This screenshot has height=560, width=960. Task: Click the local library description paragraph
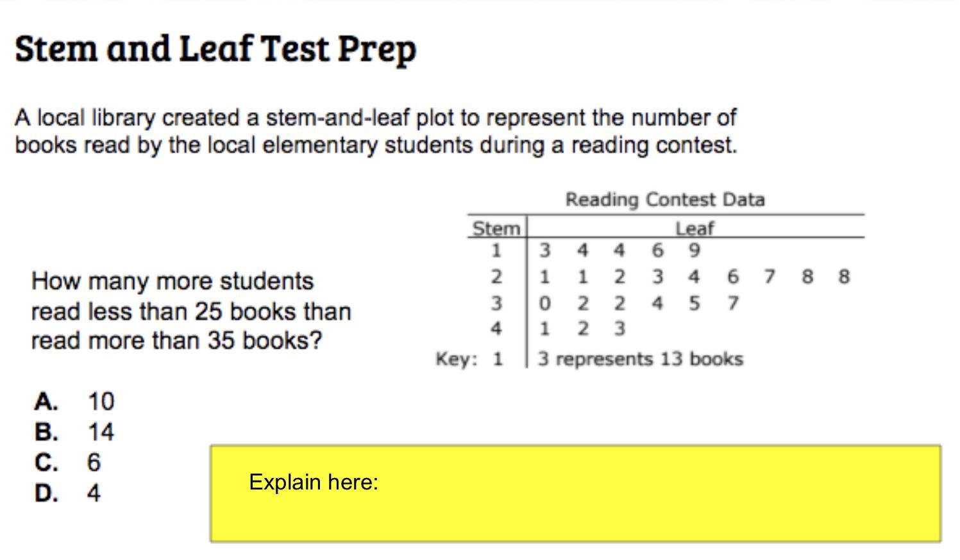(376, 131)
